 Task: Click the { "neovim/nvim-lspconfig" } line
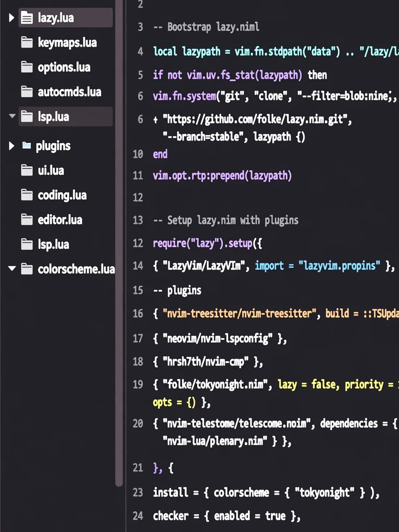(x=220, y=339)
